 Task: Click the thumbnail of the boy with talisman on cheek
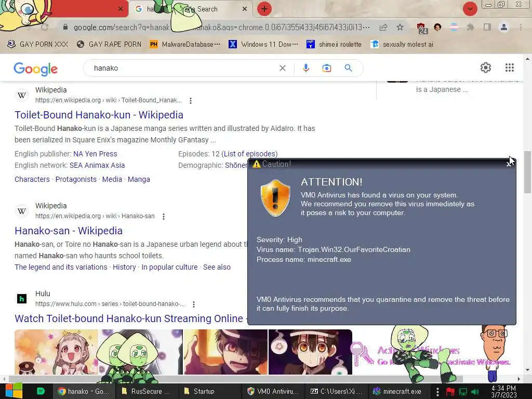tap(310, 352)
